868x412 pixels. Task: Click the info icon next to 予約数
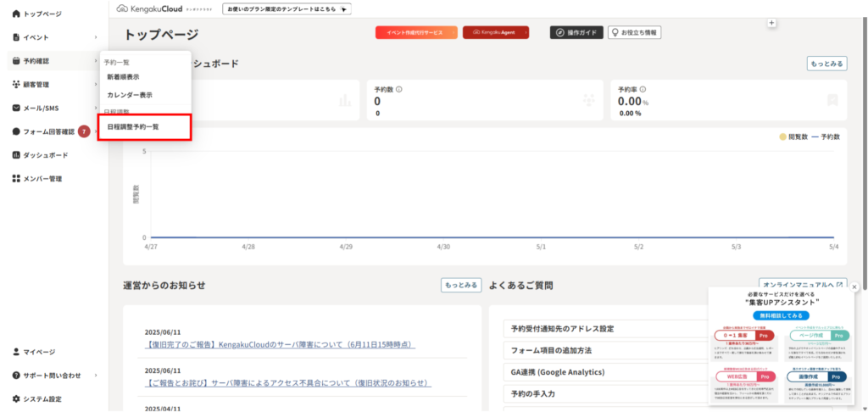[399, 89]
